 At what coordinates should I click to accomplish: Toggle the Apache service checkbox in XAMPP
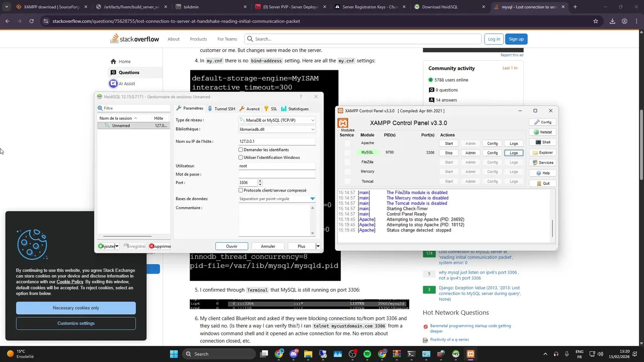click(347, 143)
